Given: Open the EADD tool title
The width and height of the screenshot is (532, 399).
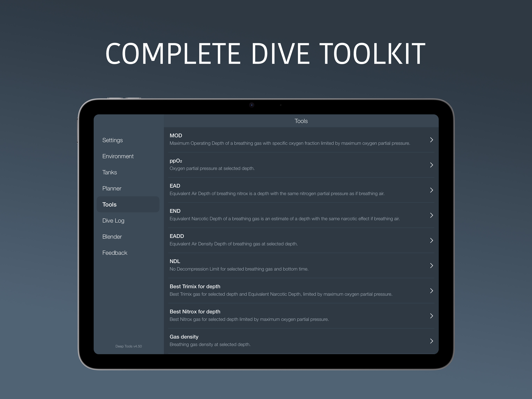Looking at the screenshot, I should click(x=177, y=236).
